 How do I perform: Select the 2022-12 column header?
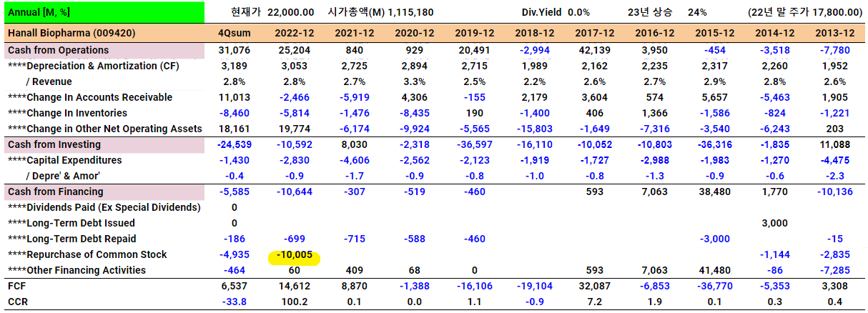[294, 34]
